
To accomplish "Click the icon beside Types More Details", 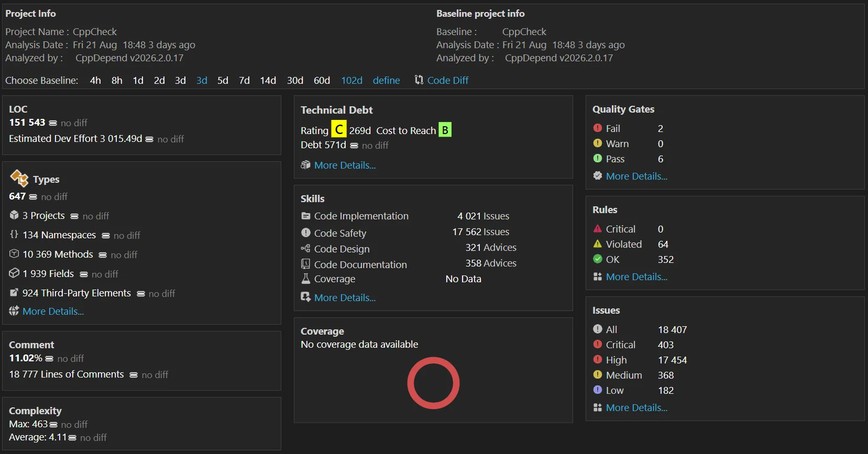I will tap(14, 311).
